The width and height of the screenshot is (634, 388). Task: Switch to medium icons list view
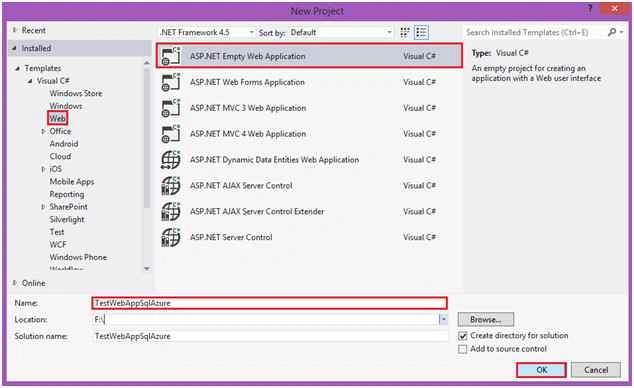421,32
